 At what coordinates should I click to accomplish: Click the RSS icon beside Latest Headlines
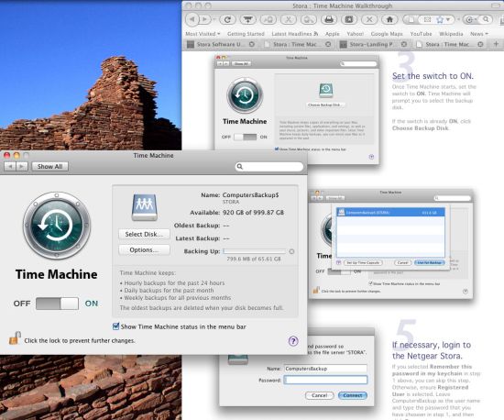316,33
